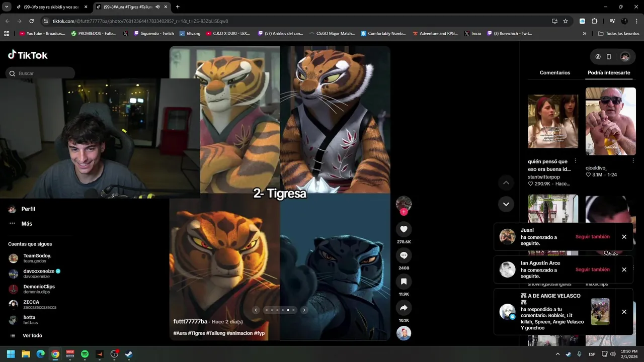This screenshot has height=362, width=644.
Task: Click the Buscar search field
Action: coord(40,73)
